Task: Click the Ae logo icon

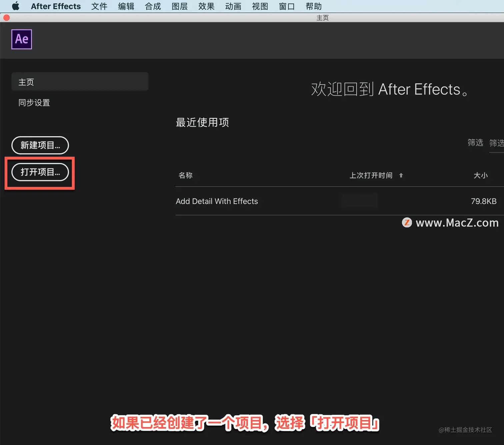Action: pyautogui.click(x=22, y=39)
